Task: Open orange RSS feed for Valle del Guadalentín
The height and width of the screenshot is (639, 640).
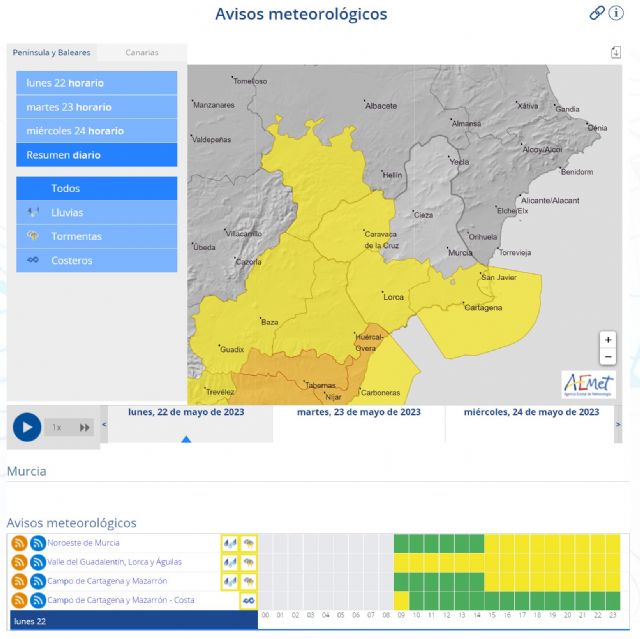Action: 19,562
